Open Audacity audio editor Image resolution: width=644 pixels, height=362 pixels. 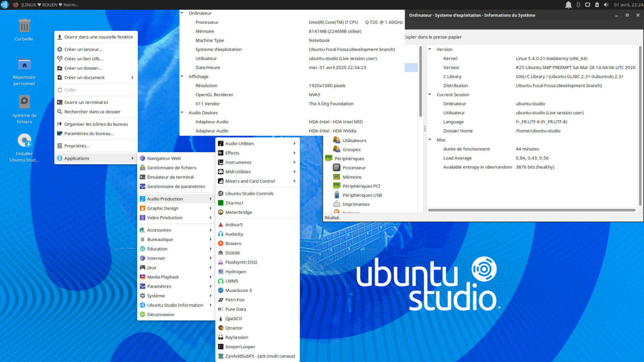click(x=234, y=234)
